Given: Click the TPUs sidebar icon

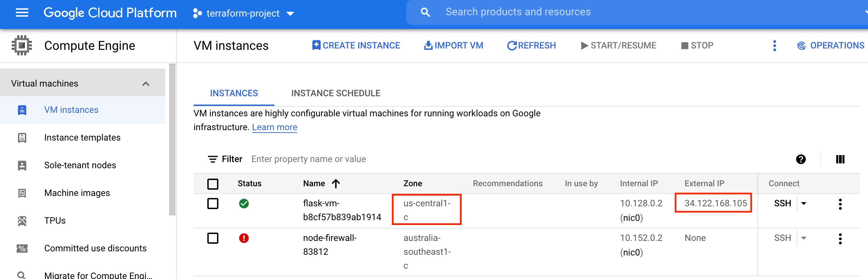Looking at the screenshot, I should coord(22,220).
